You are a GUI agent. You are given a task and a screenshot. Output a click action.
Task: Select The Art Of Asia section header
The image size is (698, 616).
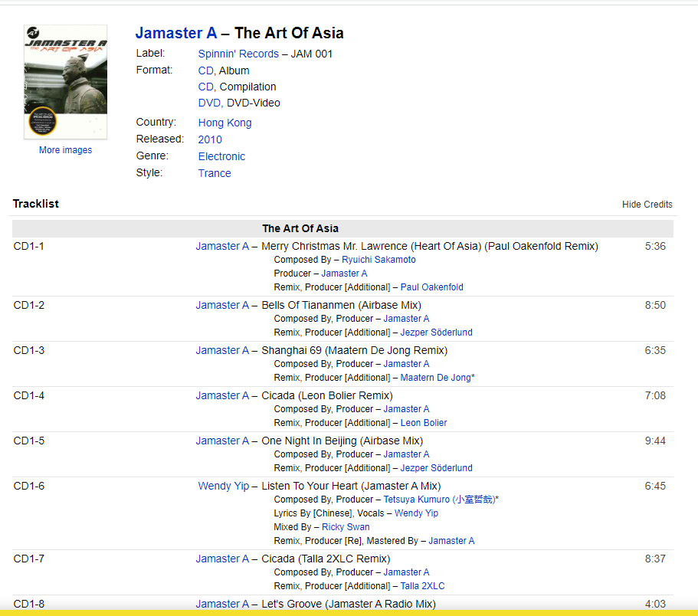[x=300, y=228]
